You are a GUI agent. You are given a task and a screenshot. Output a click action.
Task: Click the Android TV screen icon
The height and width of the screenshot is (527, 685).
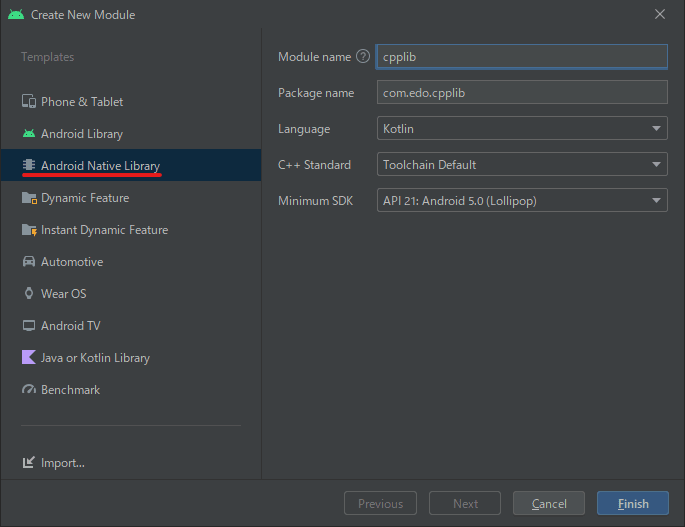(x=29, y=326)
